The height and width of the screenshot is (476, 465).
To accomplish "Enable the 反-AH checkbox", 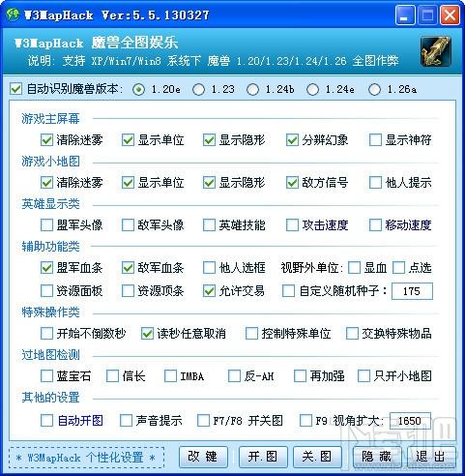I will [x=234, y=376].
